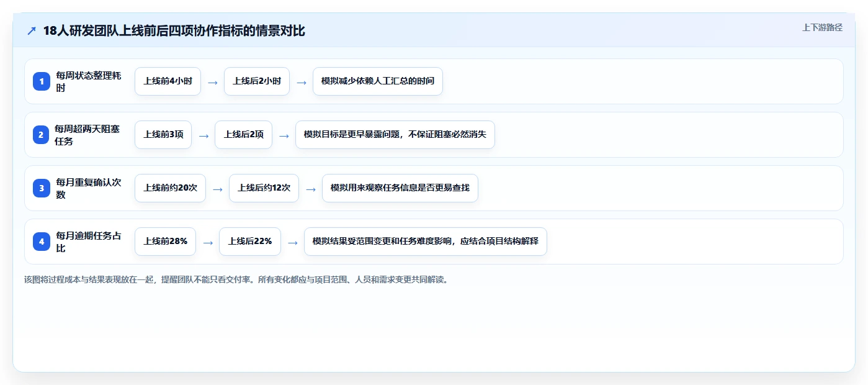Click the 上线前4小时 chip
This screenshot has width=868, height=385.
tap(168, 81)
